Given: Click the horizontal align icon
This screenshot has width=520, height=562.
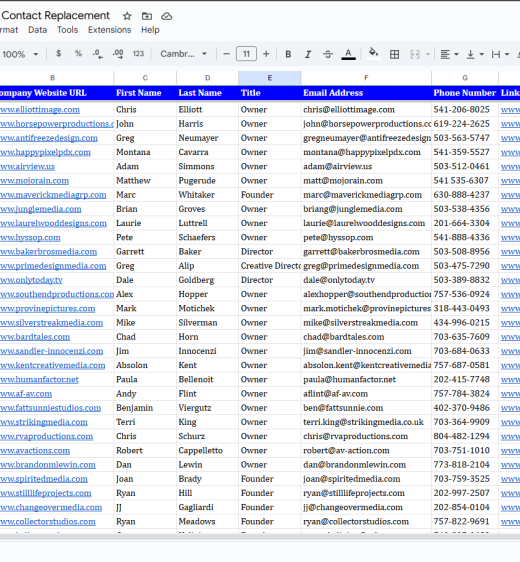Looking at the screenshot, I should point(445,54).
